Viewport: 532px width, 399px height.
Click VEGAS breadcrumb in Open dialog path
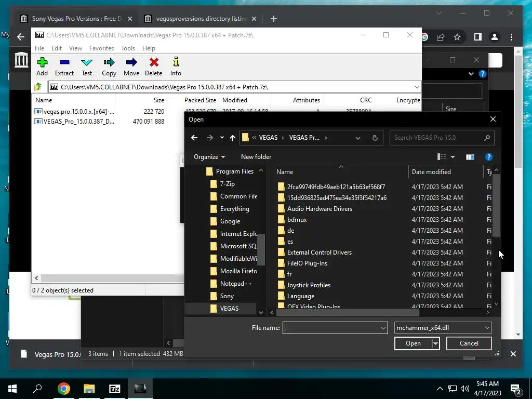pyautogui.click(x=269, y=138)
